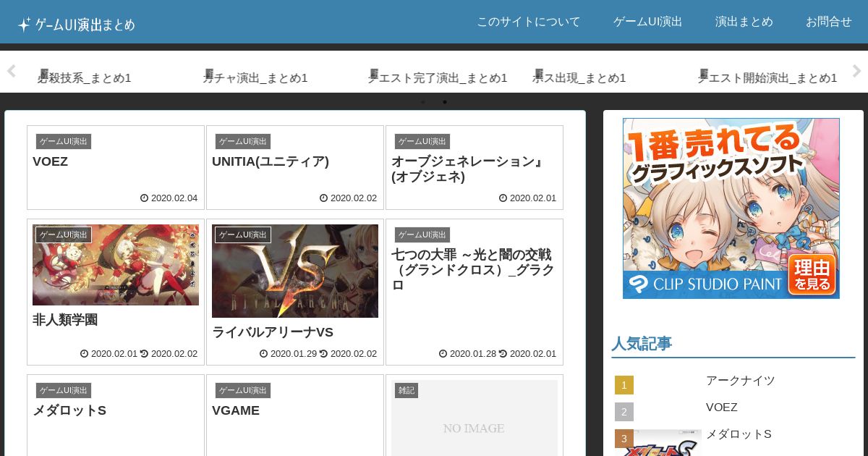Click posted clock icon beside 2020.01.28
The height and width of the screenshot is (456, 868).
(x=443, y=353)
